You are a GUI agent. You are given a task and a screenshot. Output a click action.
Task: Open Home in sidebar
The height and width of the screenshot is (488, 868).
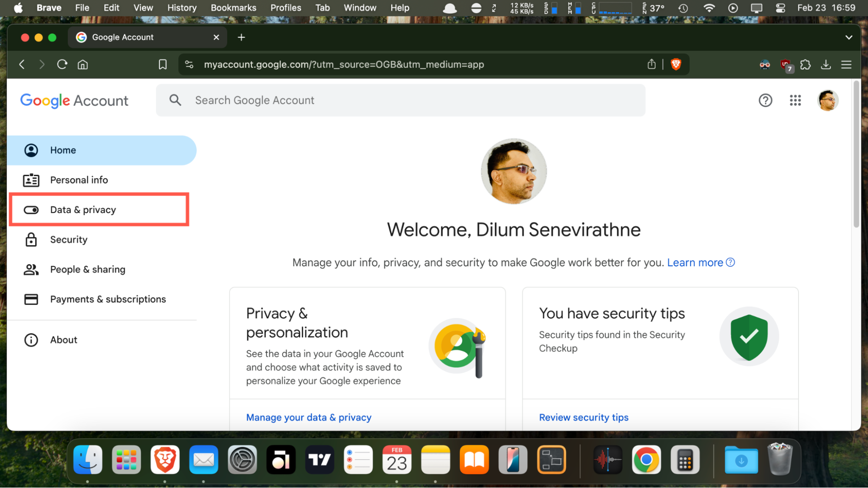[102, 150]
